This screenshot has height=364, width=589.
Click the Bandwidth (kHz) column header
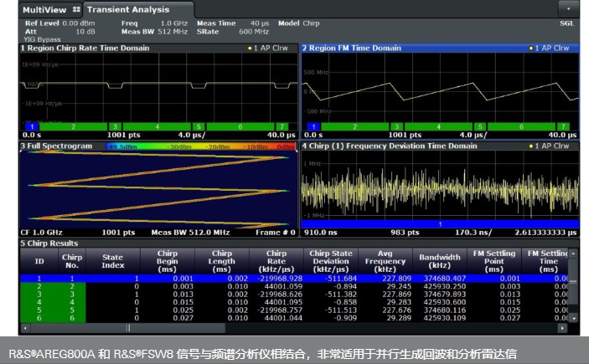click(440, 261)
